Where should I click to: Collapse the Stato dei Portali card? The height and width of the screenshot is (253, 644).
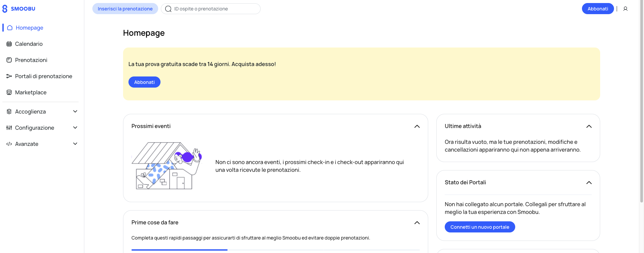589,183
